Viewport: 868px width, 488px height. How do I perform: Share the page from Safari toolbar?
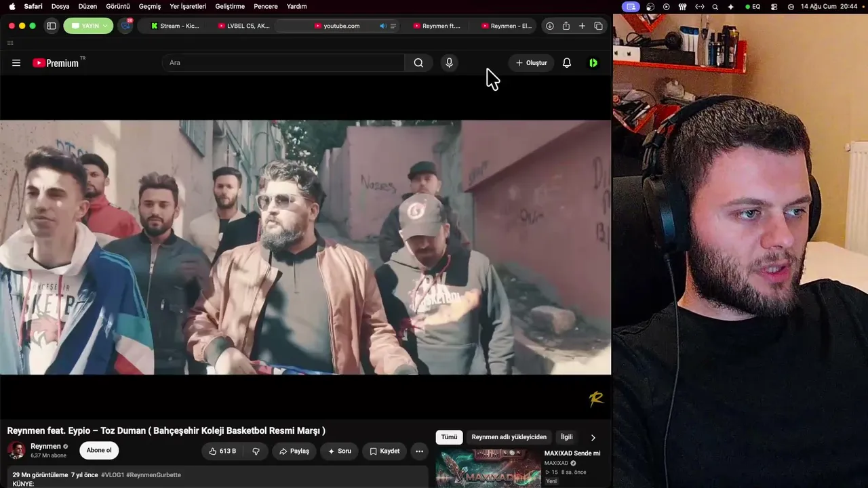click(x=566, y=26)
